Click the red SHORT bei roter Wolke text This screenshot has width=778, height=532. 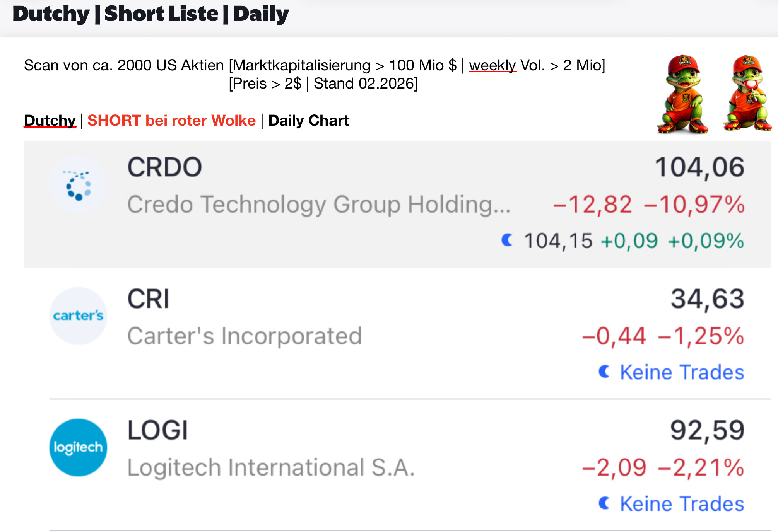171,121
